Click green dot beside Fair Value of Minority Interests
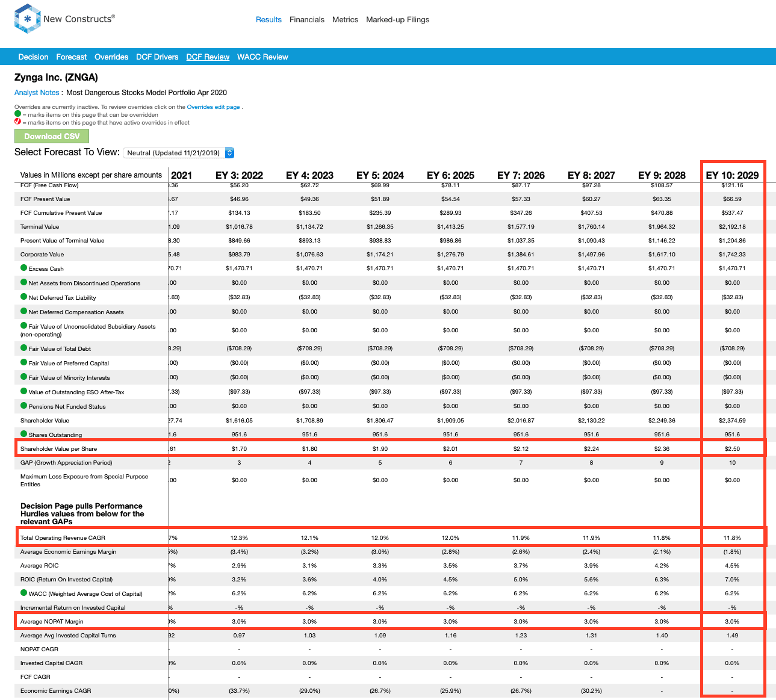 24,377
